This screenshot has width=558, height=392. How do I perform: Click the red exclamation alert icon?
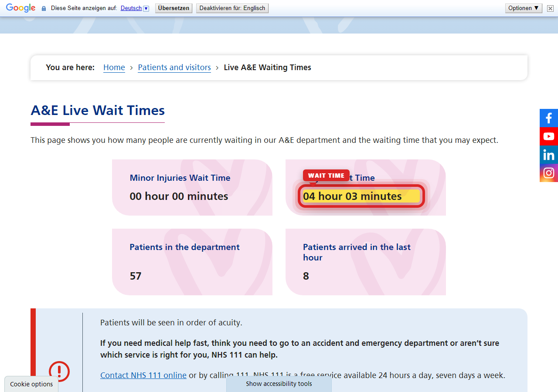pos(59,372)
